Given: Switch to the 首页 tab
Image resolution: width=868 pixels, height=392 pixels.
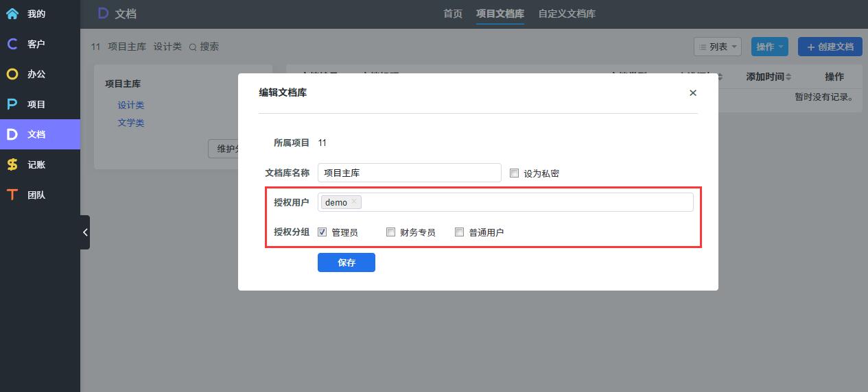Looking at the screenshot, I should pos(453,14).
